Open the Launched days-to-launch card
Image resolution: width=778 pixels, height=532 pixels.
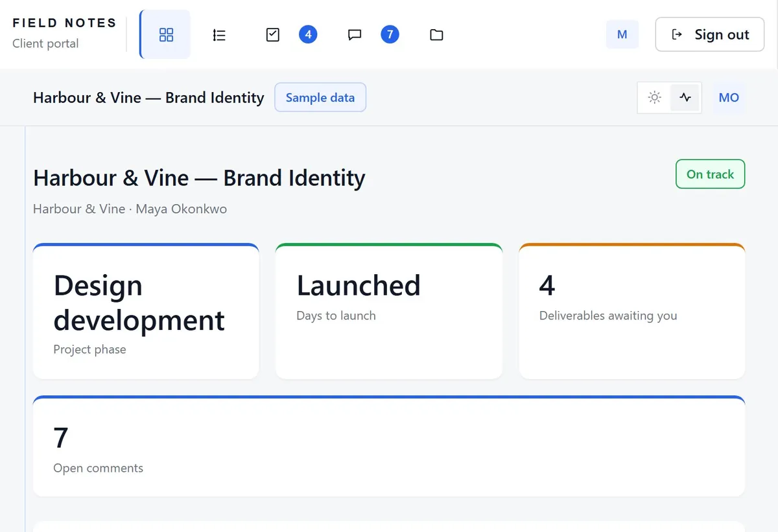pos(389,311)
